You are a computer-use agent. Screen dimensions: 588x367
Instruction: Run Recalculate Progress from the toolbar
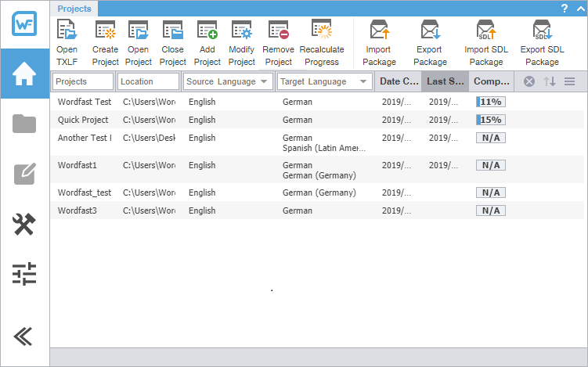tap(322, 31)
